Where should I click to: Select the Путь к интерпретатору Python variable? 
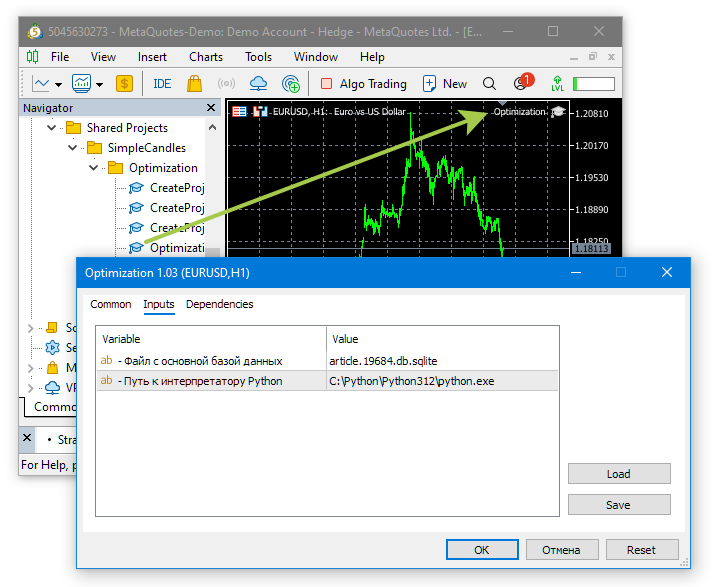[212, 381]
